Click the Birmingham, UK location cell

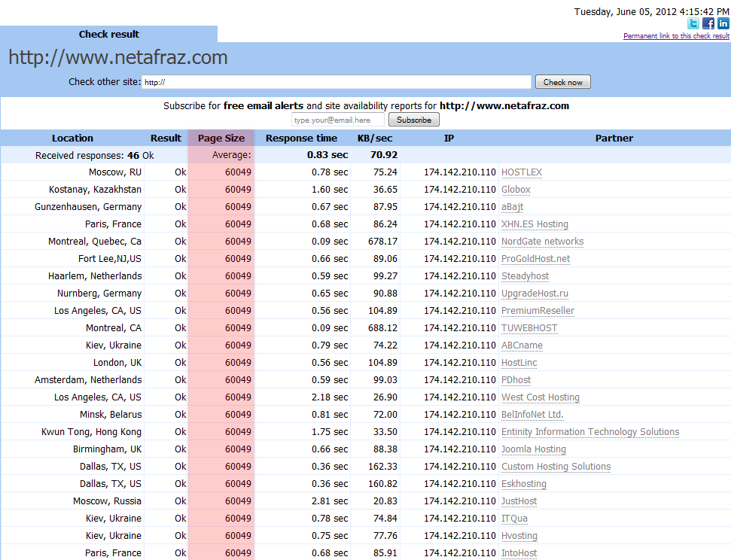point(107,449)
